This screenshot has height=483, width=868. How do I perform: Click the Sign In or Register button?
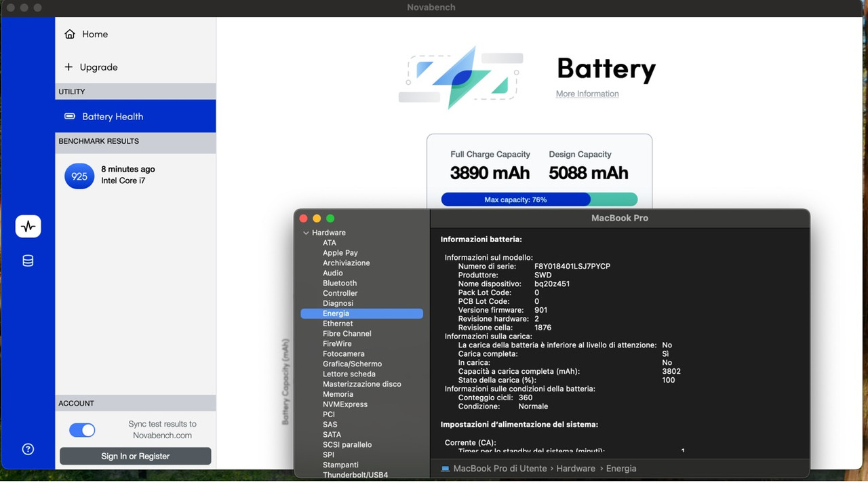pos(136,456)
